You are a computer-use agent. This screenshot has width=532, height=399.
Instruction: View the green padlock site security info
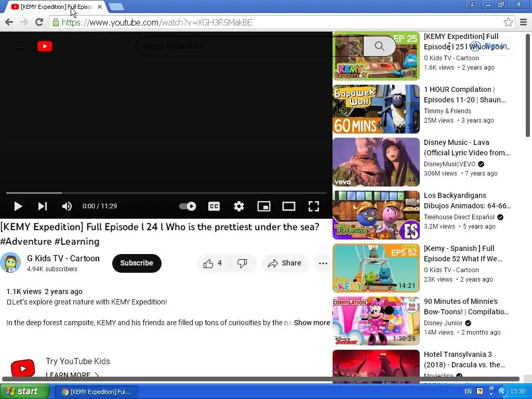click(56, 22)
